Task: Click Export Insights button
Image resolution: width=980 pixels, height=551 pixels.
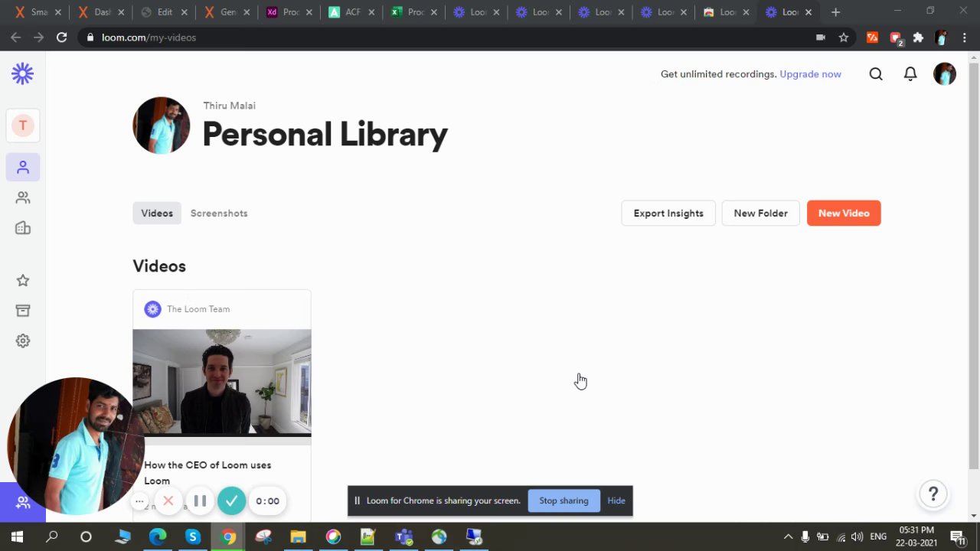Action: coord(668,214)
